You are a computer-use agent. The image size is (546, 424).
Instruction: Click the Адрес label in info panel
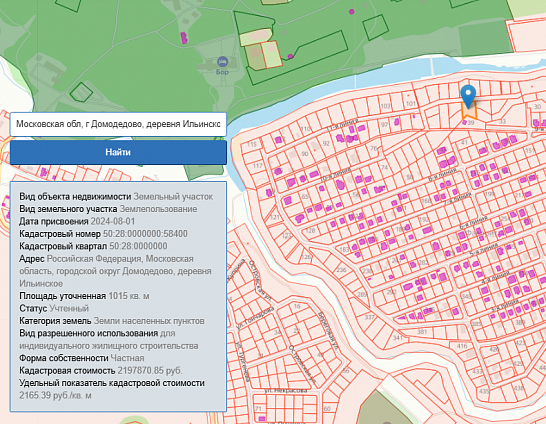[x=32, y=259]
